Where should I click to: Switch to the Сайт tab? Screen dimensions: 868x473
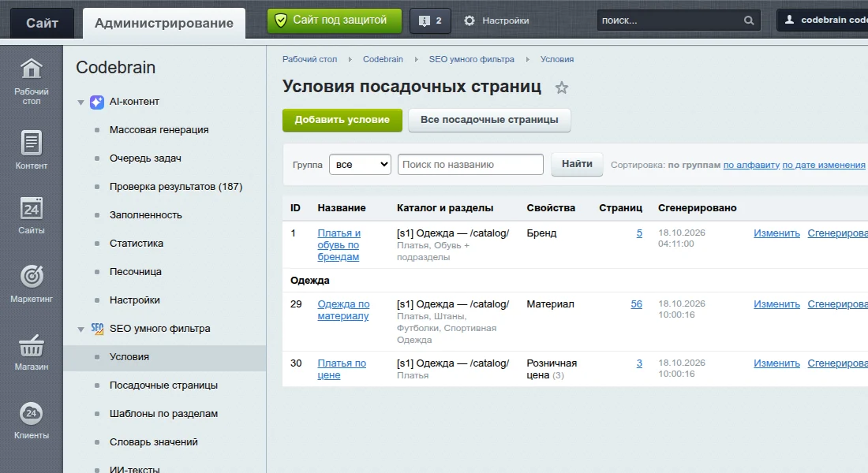(42, 23)
